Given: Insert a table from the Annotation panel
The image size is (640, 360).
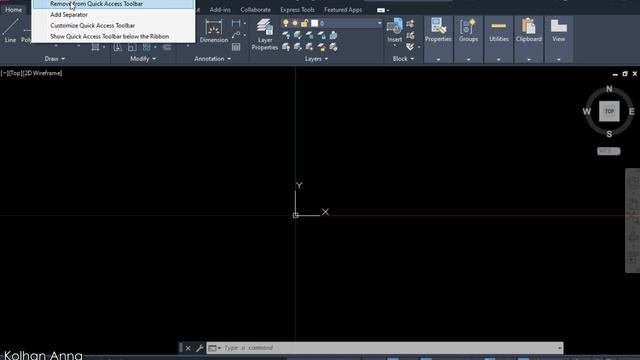Looking at the screenshot, I should (x=236, y=47).
